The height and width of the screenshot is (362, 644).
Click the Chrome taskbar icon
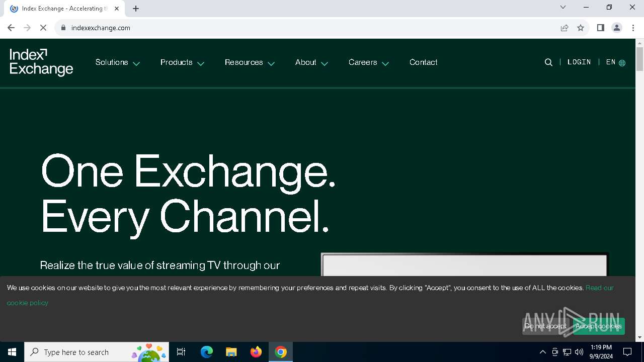281,352
